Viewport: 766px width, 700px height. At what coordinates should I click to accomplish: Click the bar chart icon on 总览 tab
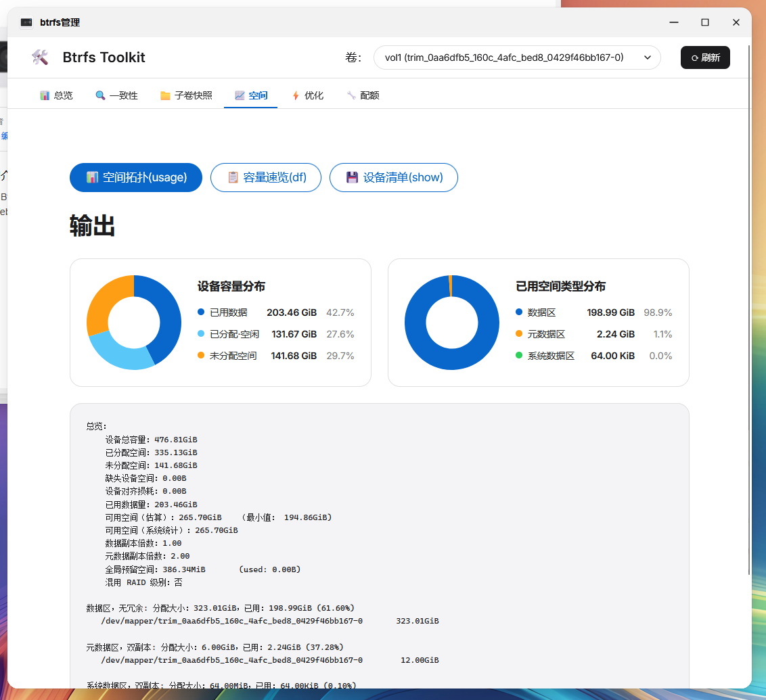click(x=45, y=95)
